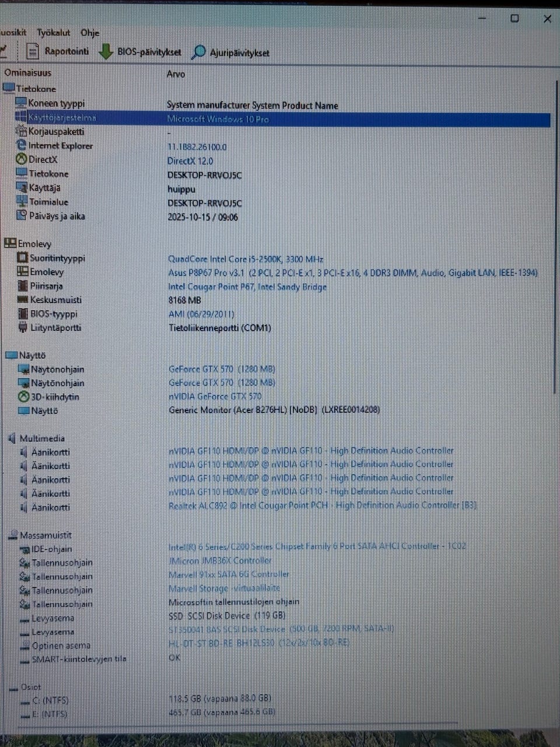Select the Käyttöjärjestelmä row
Image resolution: width=560 pixels, height=747 pixels.
(282, 118)
